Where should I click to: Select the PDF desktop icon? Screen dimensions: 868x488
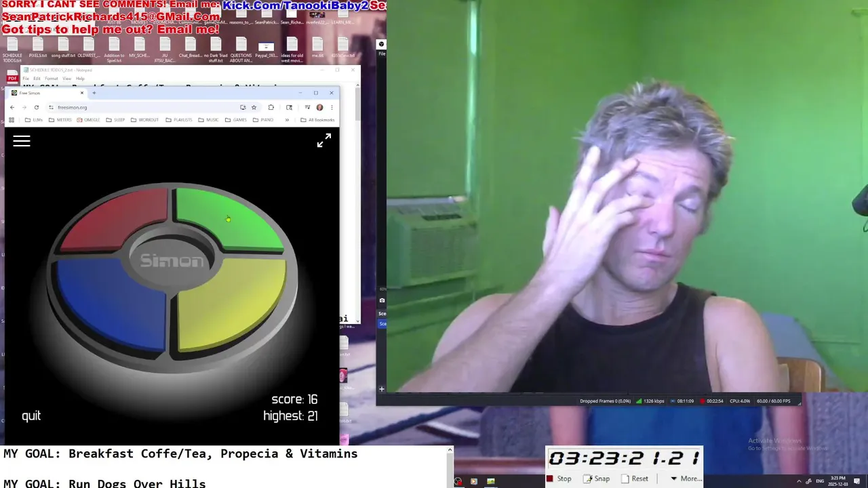(x=12, y=78)
